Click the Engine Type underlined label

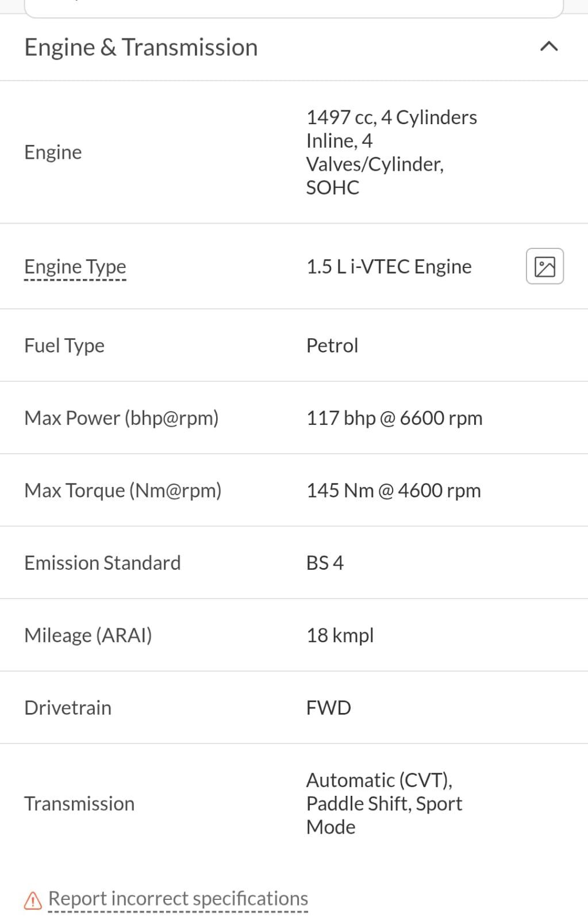[75, 266]
